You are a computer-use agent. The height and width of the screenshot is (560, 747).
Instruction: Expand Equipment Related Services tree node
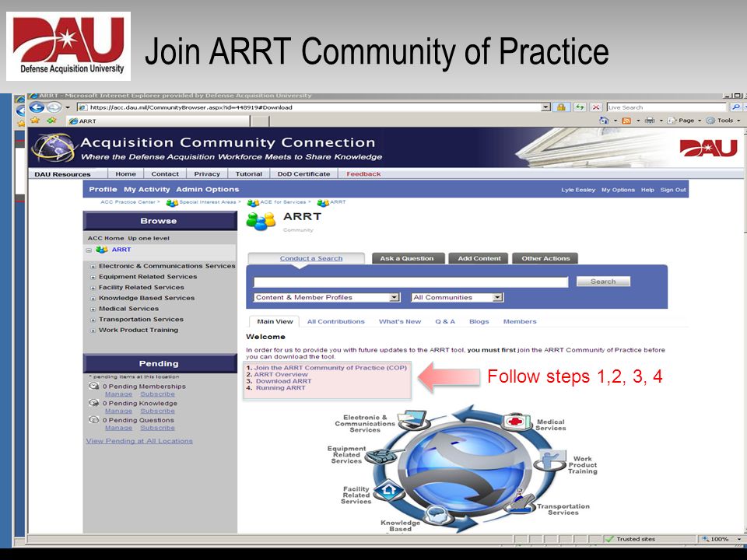coord(93,277)
